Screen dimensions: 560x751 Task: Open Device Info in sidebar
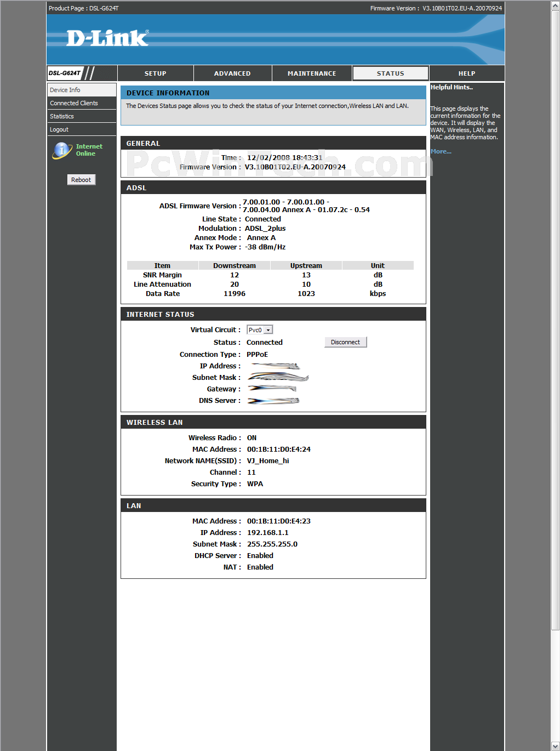[x=82, y=90]
